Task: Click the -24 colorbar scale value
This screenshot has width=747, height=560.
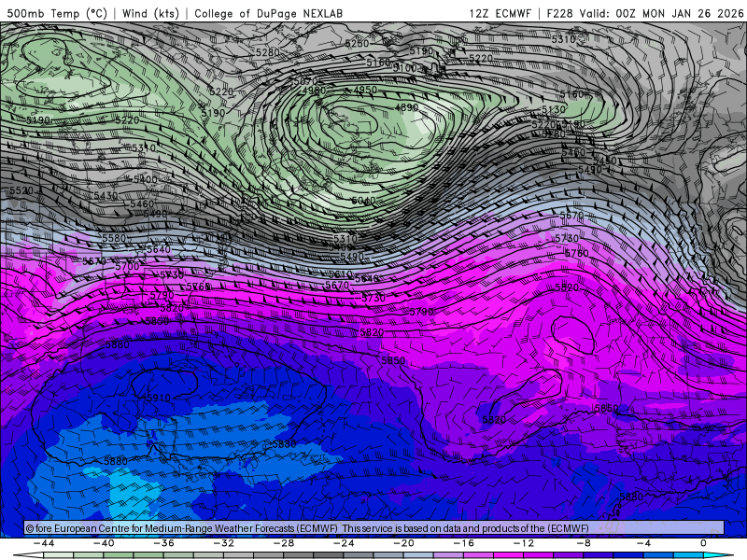Action: tap(344, 543)
